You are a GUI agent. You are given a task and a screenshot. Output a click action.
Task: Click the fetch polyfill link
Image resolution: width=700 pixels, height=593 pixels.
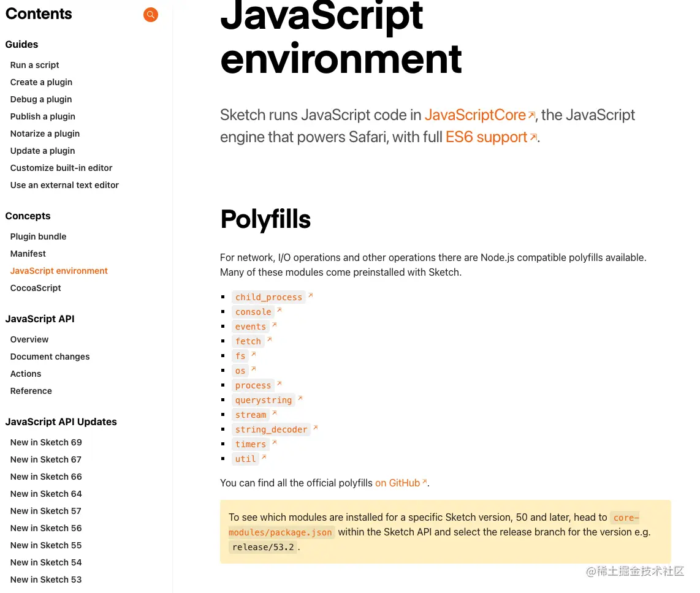tap(248, 341)
